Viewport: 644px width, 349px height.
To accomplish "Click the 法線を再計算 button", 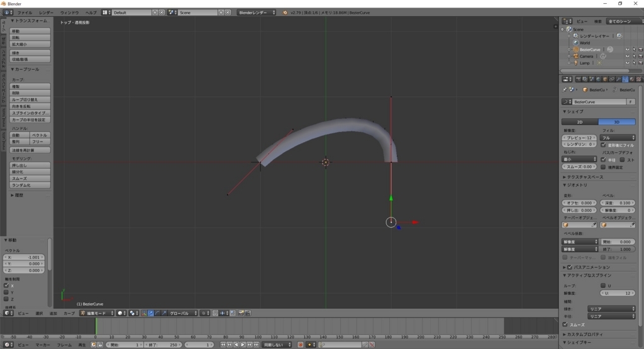I will [x=30, y=150].
